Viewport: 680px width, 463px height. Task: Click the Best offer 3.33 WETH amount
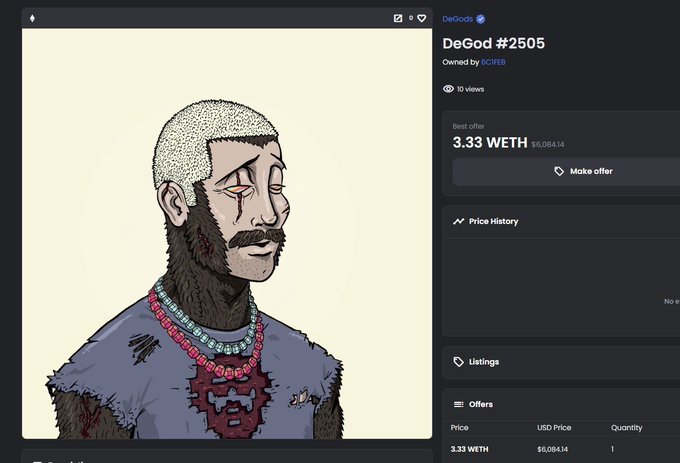(490, 143)
